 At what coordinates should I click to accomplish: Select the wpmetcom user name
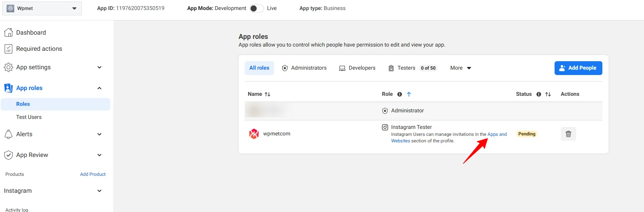tap(277, 134)
